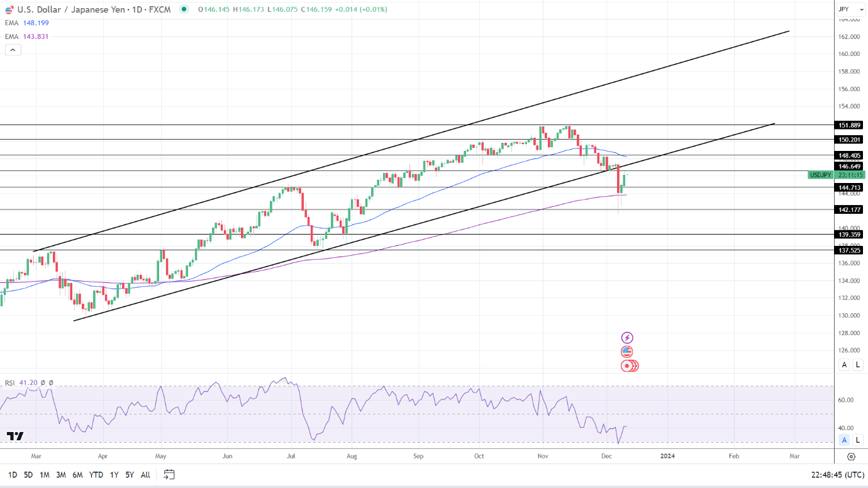Viewport: 868px width, 488px height.
Task: Open the purple lightning bolt event marker
Action: coord(626,338)
